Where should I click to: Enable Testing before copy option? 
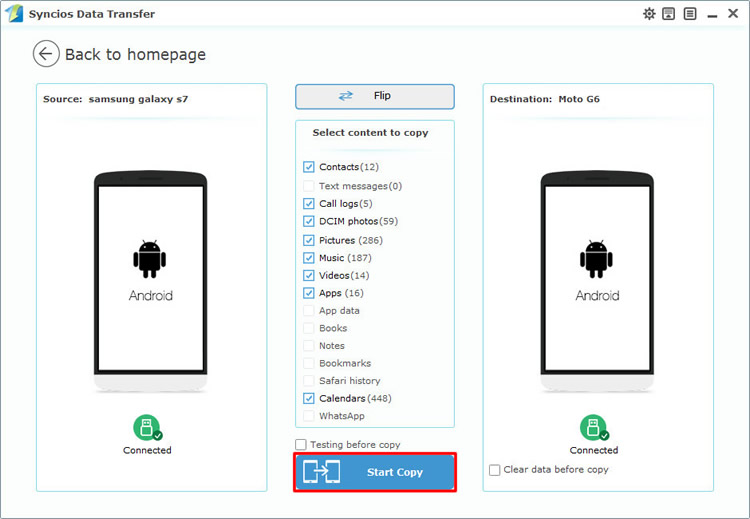pos(301,445)
